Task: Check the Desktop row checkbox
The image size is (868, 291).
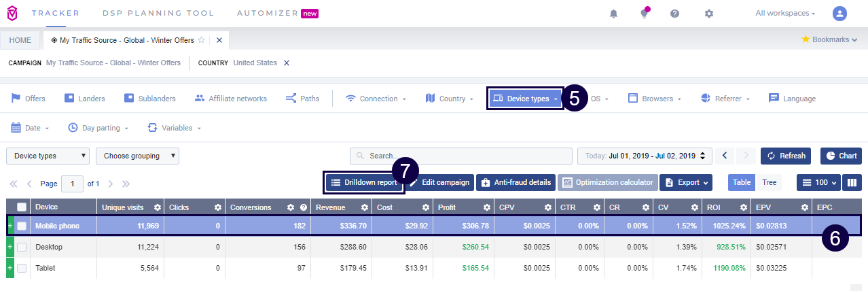Action: [22, 247]
